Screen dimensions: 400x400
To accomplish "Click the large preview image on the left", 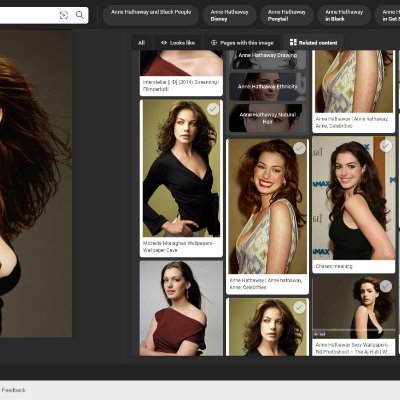I will 36,183.
